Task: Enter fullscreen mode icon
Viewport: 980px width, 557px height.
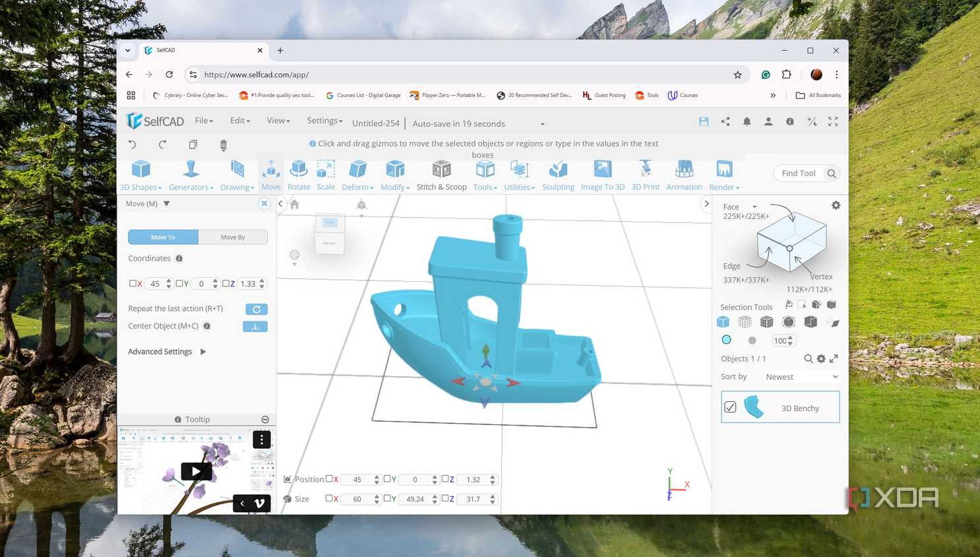Action: (x=833, y=121)
